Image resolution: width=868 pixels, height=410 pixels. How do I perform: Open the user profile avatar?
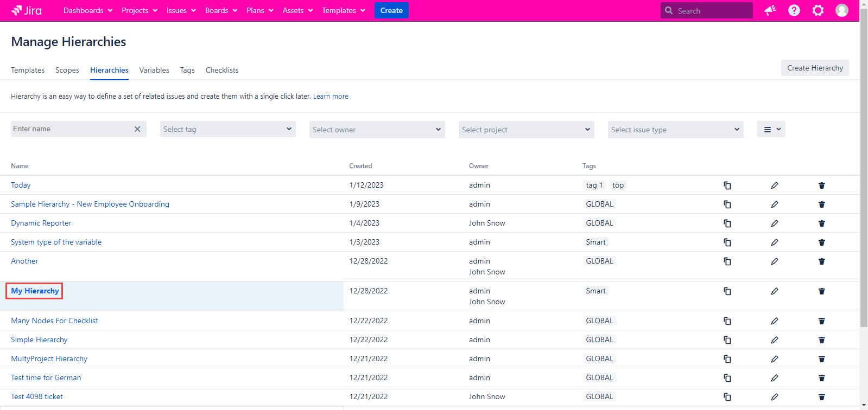point(841,10)
